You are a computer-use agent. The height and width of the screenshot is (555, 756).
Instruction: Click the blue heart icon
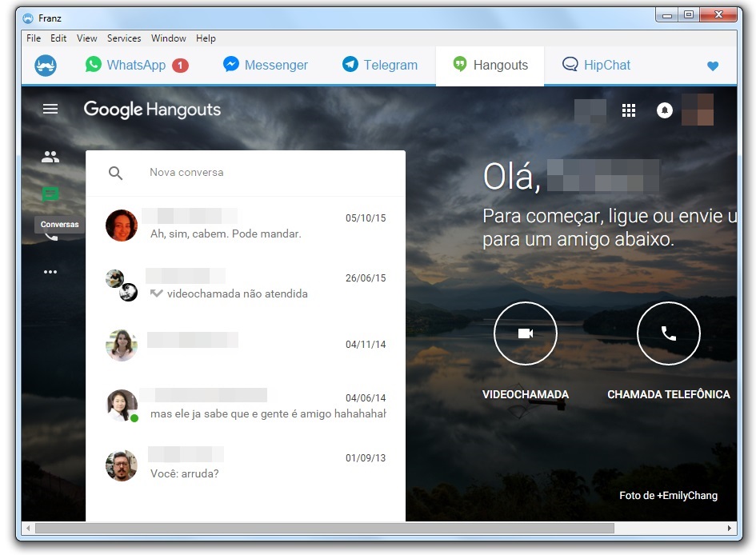coord(713,66)
